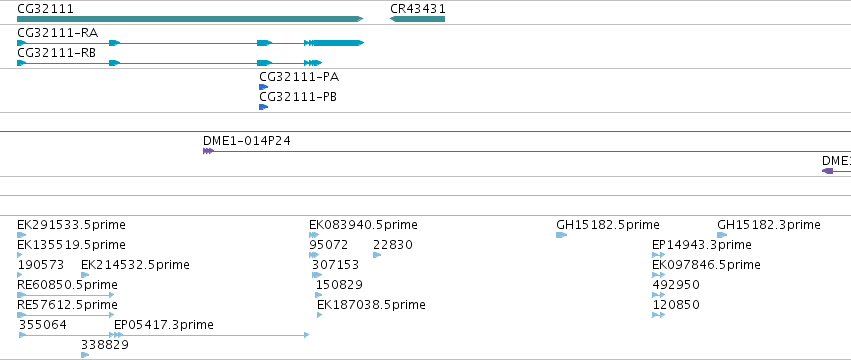Viewport: 851px width, 360px height.
Task: Select the CG32111-RB transcript glyph
Action: tap(170, 63)
